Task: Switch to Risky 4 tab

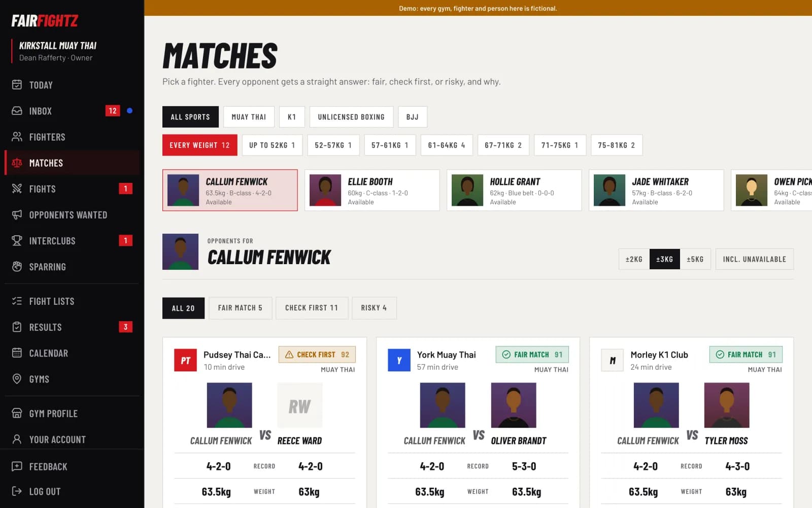Action: (374, 308)
